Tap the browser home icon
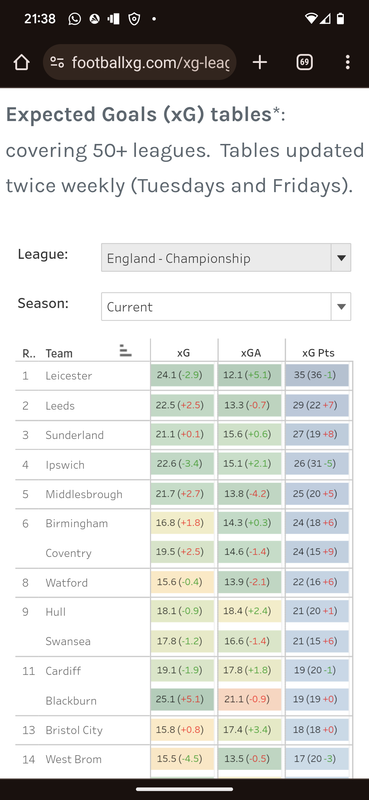The width and height of the screenshot is (369, 800). tap(21, 62)
